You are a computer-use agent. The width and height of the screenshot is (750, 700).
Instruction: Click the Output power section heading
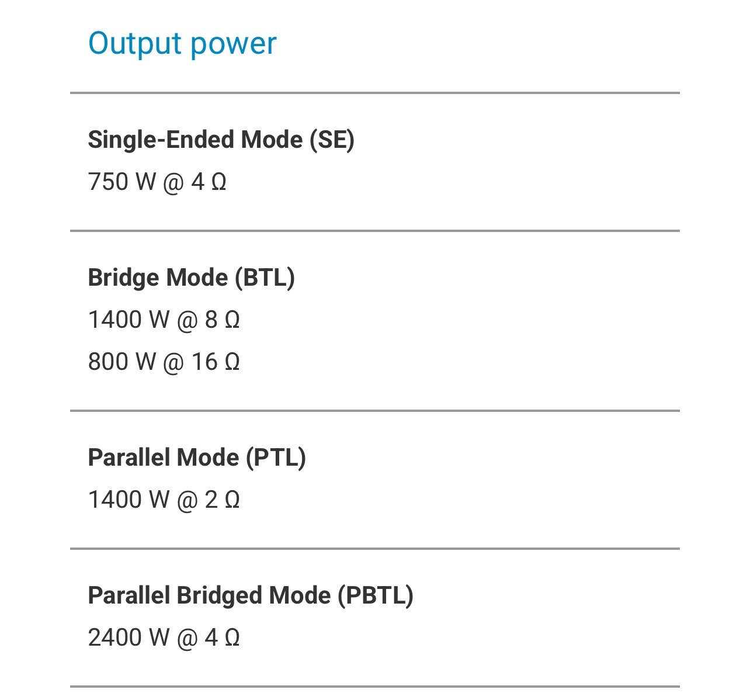(182, 44)
